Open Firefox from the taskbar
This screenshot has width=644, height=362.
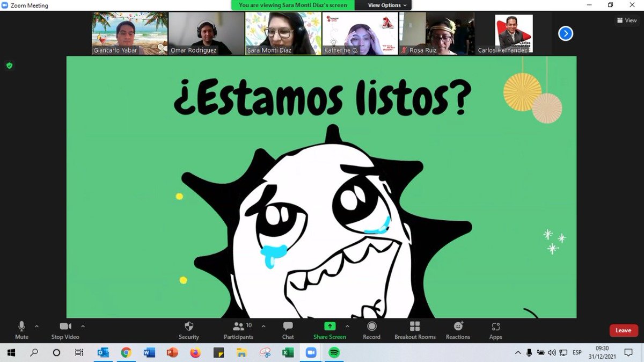[195, 353]
